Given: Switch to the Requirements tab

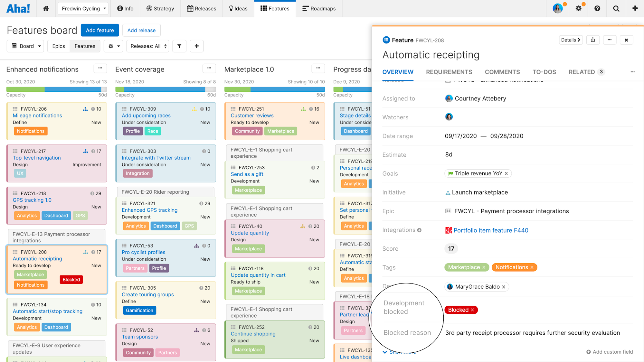Looking at the screenshot, I should click(x=449, y=72).
